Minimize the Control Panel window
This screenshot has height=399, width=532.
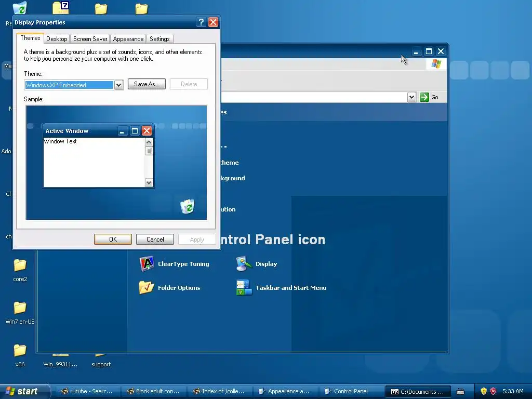(x=416, y=51)
